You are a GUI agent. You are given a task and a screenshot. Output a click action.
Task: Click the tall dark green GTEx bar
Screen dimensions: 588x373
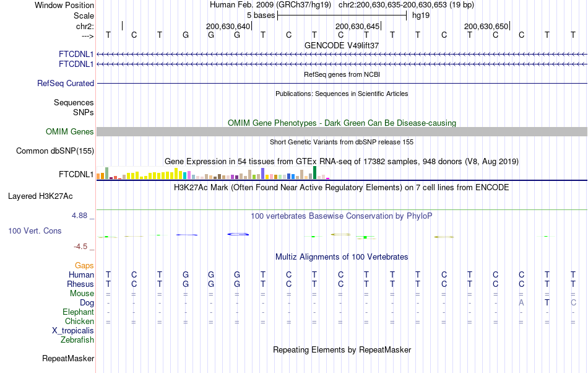[x=314, y=173]
